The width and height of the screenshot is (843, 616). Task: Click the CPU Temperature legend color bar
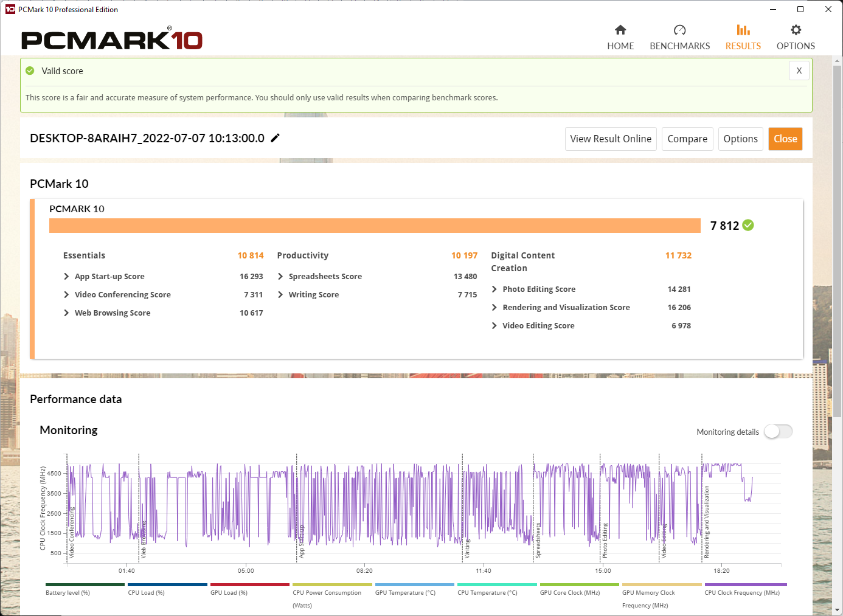(x=497, y=585)
